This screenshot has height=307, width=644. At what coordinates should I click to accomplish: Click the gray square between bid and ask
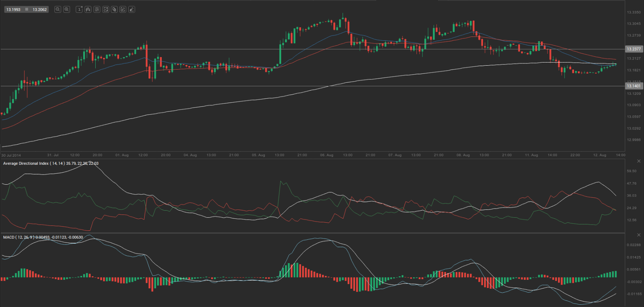point(26,9)
